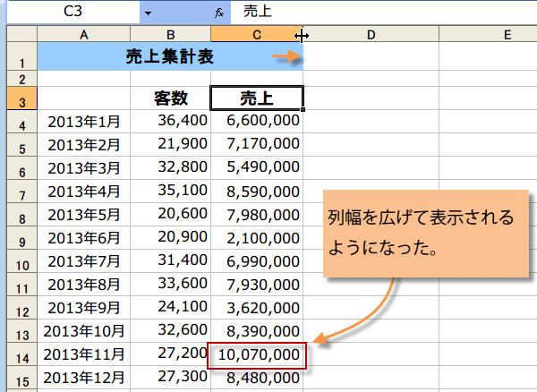Click cell 2013年6月
This screenshot has height=392, width=537.
pyautogui.click(x=84, y=238)
